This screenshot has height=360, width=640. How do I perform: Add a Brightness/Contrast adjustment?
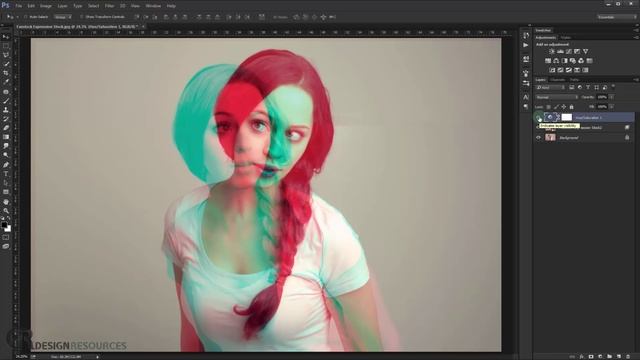coord(552,51)
